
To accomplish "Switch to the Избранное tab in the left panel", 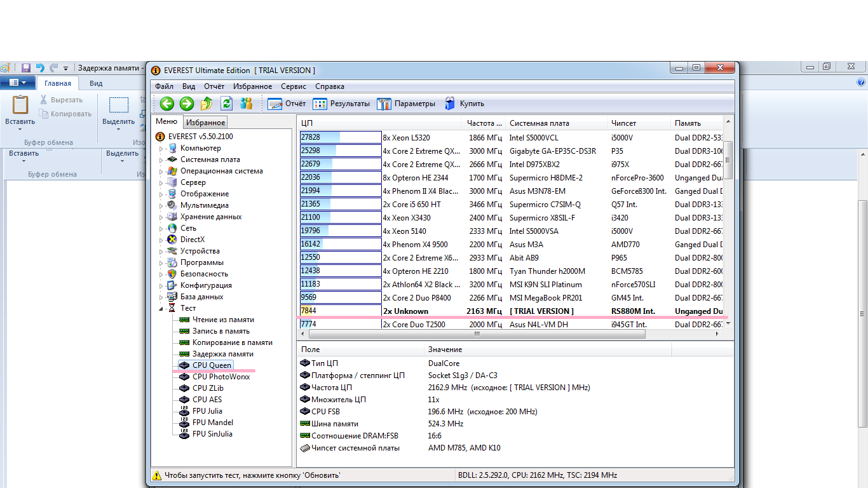I will coord(205,123).
